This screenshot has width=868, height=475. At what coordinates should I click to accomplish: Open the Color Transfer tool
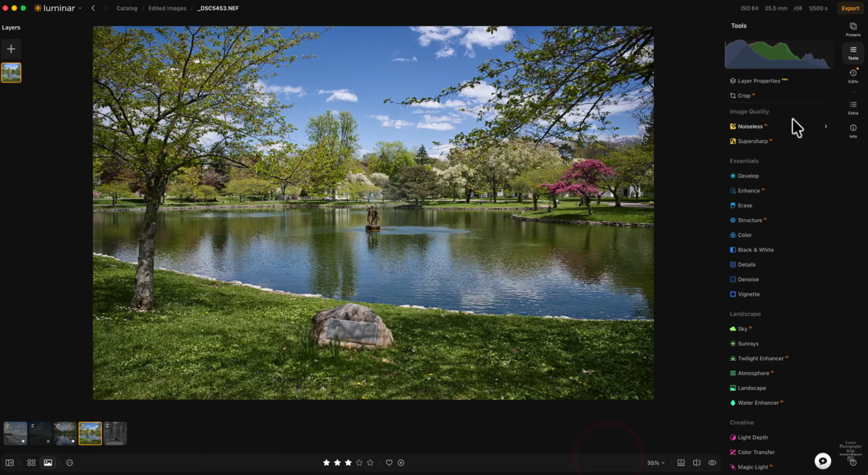(x=752, y=453)
